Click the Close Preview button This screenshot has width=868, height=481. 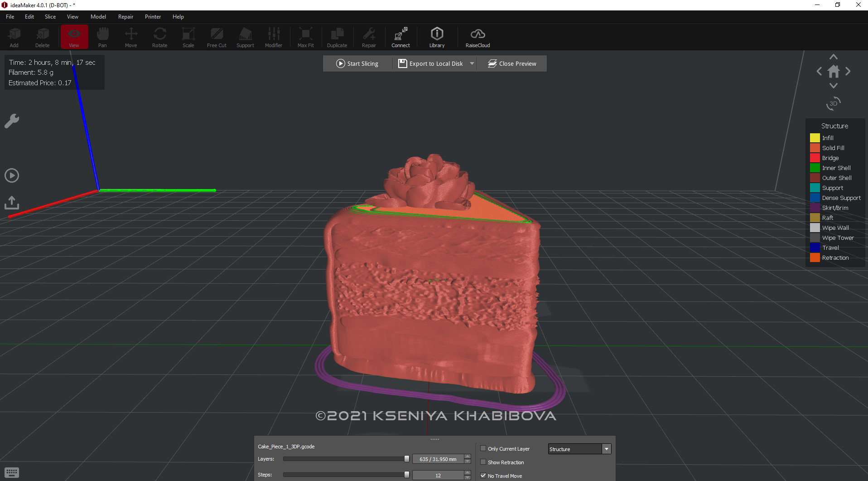tap(512, 63)
